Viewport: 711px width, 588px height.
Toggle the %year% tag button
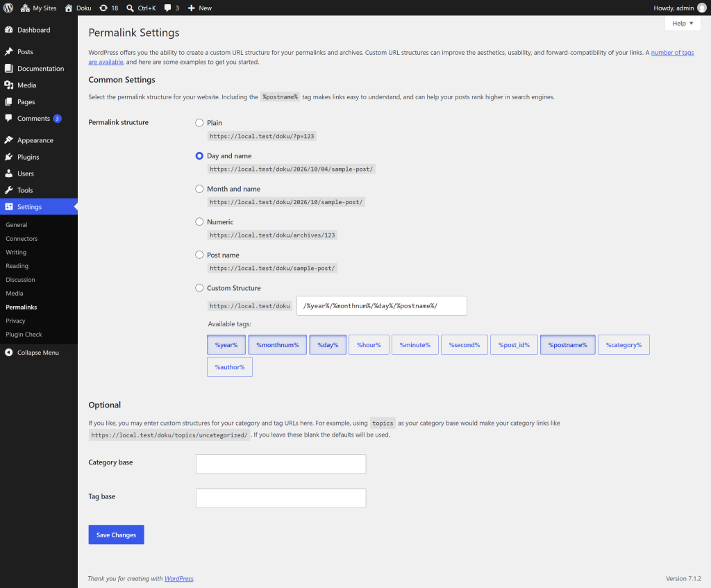(x=226, y=344)
